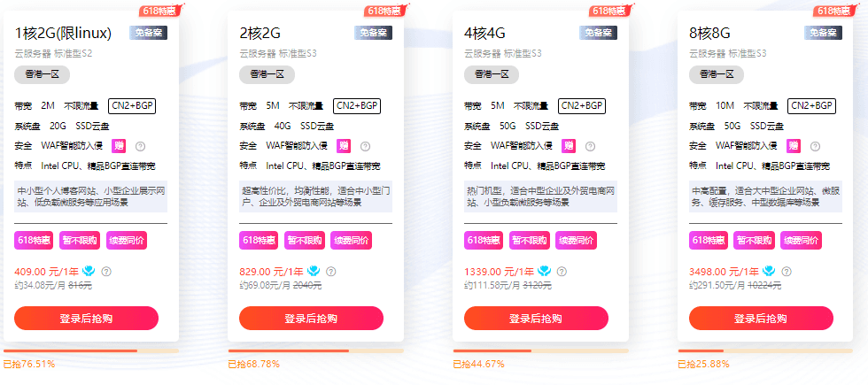Select 香港一区 region on the 4核4G card

click(492, 74)
